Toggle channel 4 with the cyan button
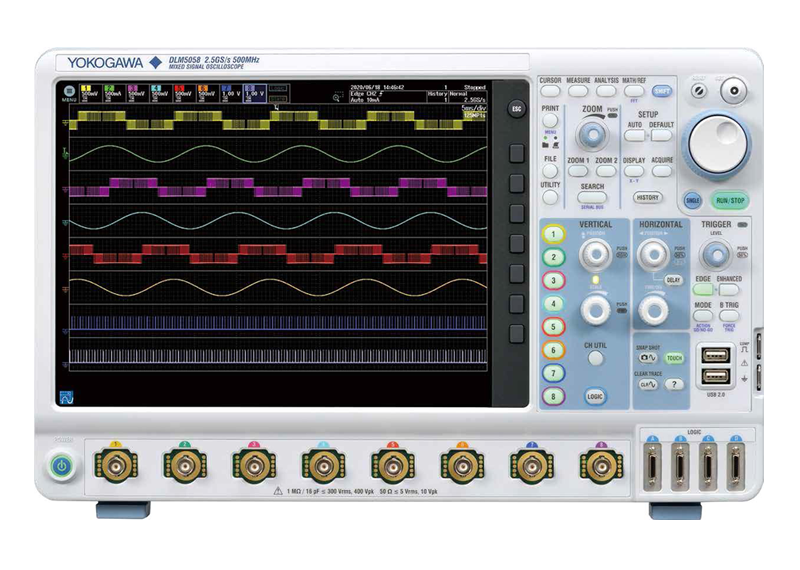 pyautogui.click(x=554, y=304)
